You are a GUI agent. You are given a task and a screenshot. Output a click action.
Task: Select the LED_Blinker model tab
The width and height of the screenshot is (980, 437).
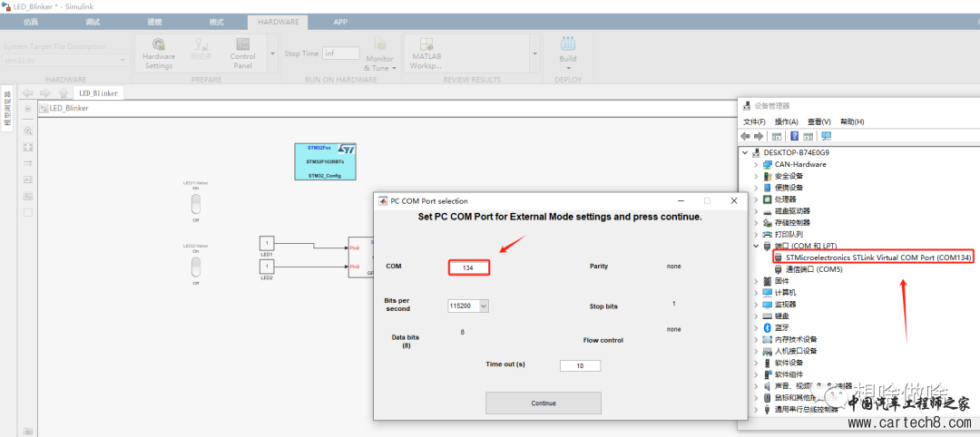point(99,93)
